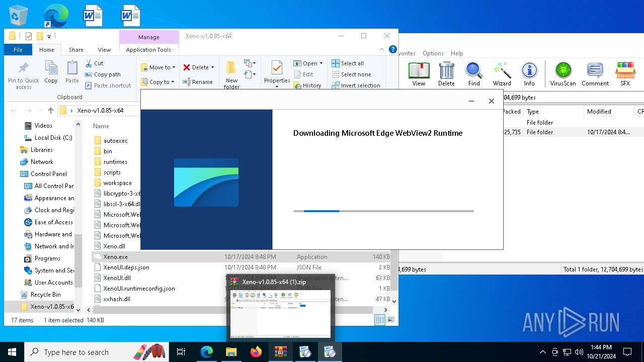Click Pin to Quick access icon

(23, 75)
